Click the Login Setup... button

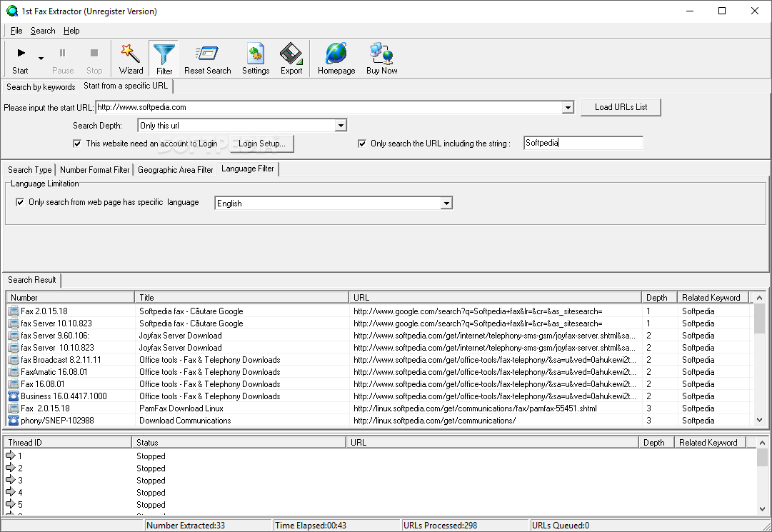tap(262, 144)
